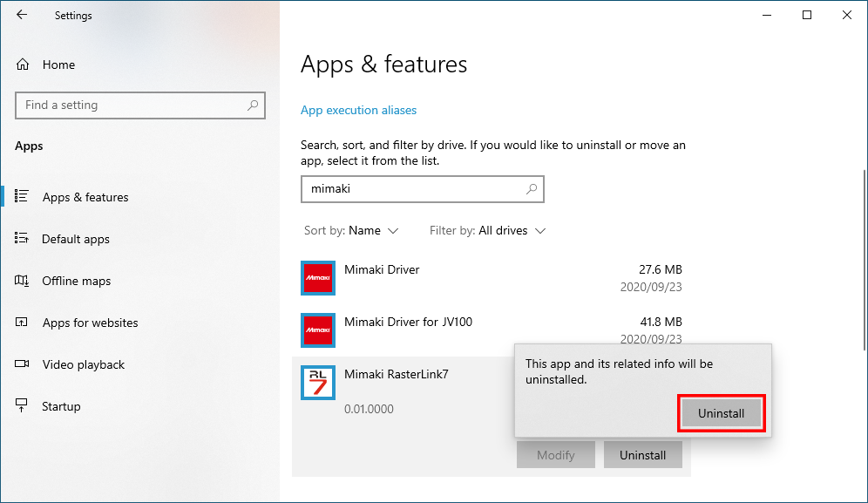
Task: Expand the Find a setting search options
Action: tap(253, 105)
